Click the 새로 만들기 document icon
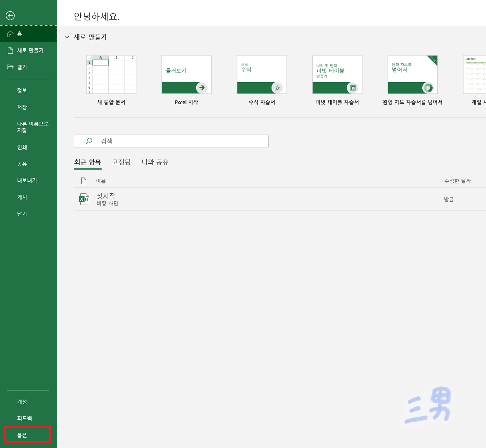 pyautogui.click(x=10, y=50)
